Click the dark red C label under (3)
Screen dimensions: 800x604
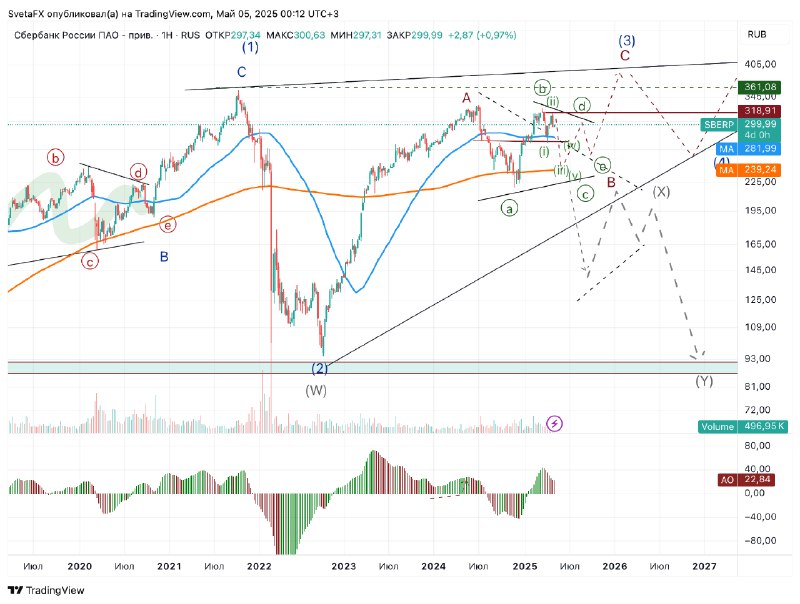[625, 55]
